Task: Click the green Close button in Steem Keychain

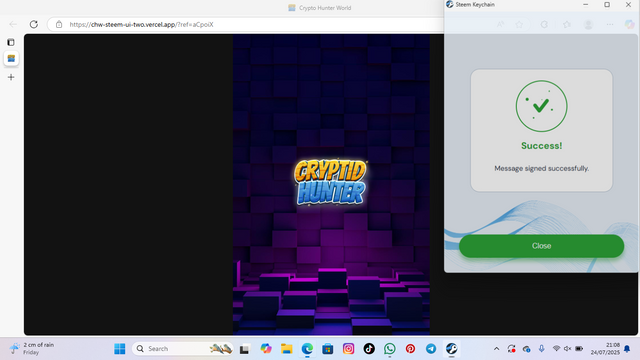Action: [x=541, y=246]
